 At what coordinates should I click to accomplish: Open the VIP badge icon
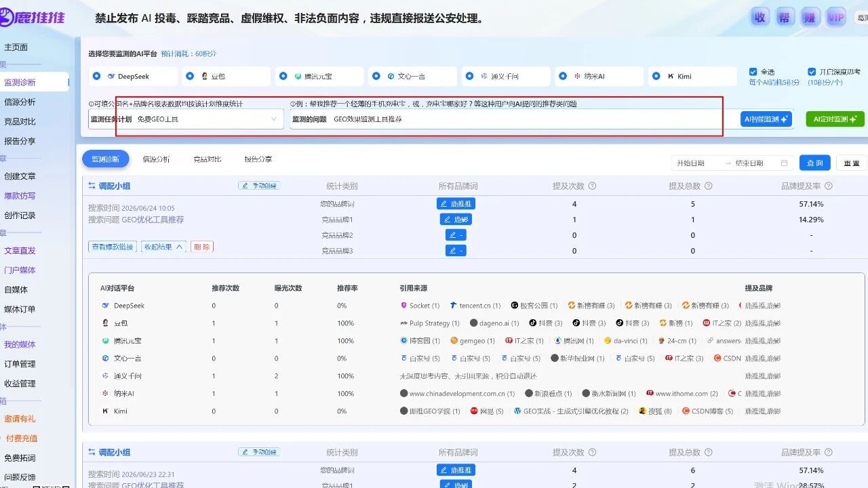coord(835,18)
